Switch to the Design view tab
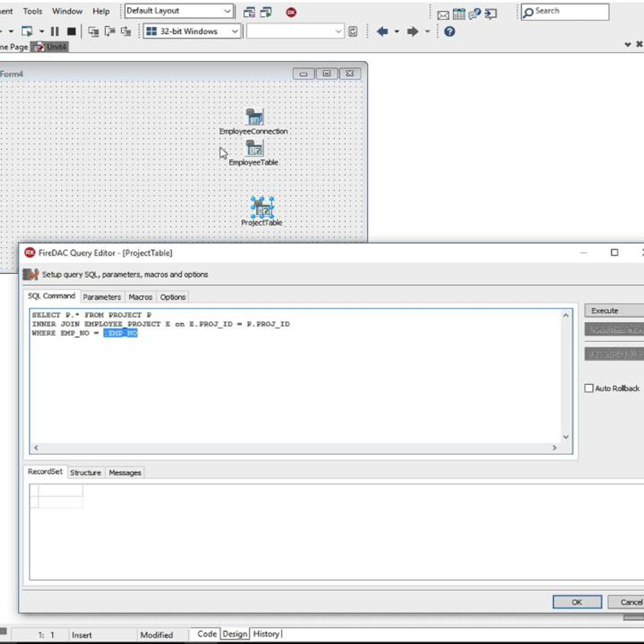 click(x=235, y=634)
